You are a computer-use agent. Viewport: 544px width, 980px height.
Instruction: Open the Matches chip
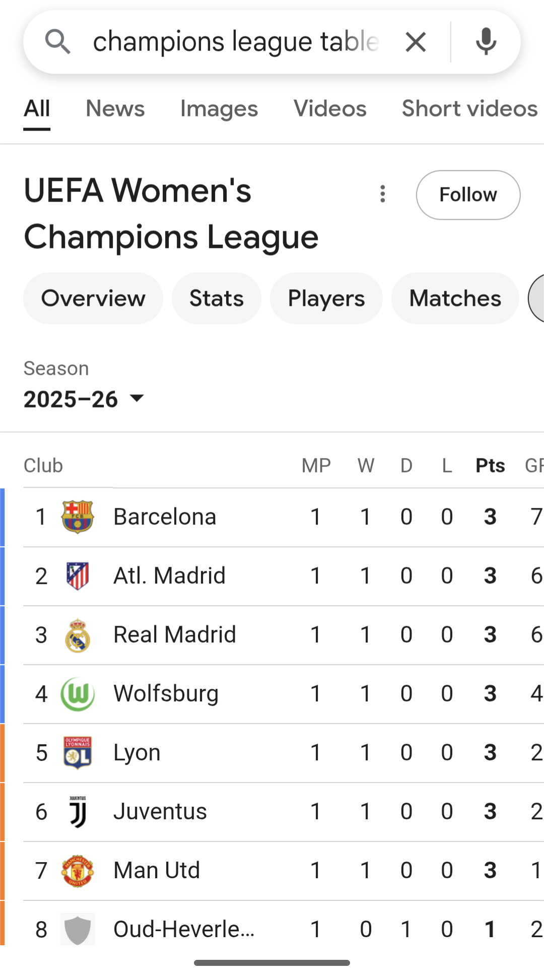pos(455,298)
